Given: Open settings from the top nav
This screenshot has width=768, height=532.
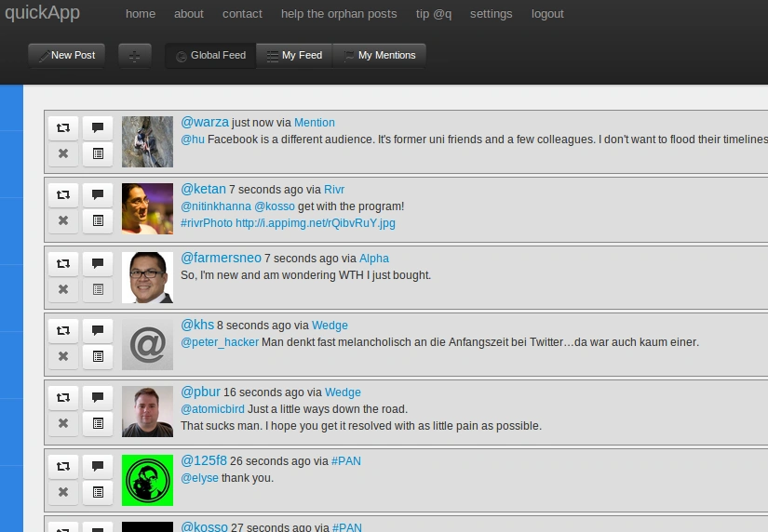Looking at the screenshot, I should click(x=492, y=14).
